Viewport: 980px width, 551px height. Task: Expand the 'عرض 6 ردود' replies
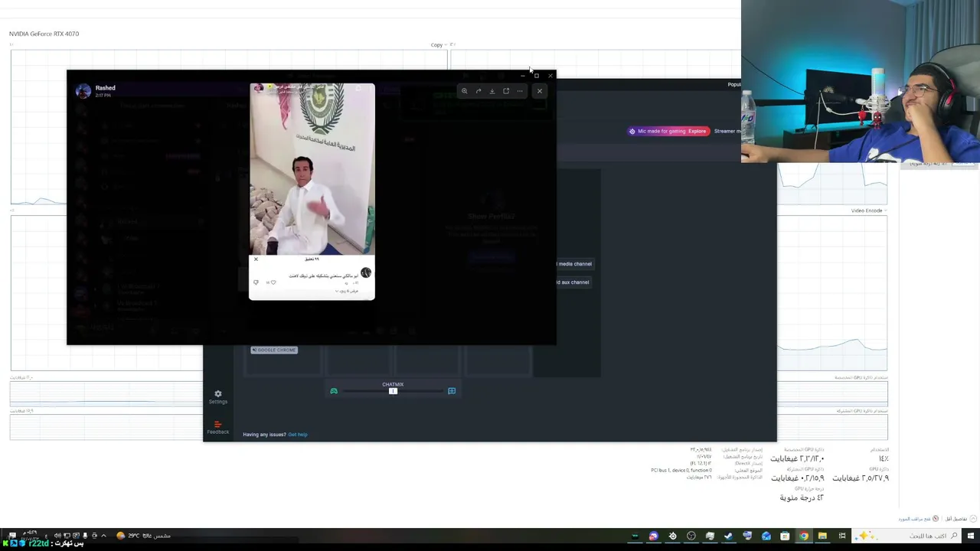point(348,291)
